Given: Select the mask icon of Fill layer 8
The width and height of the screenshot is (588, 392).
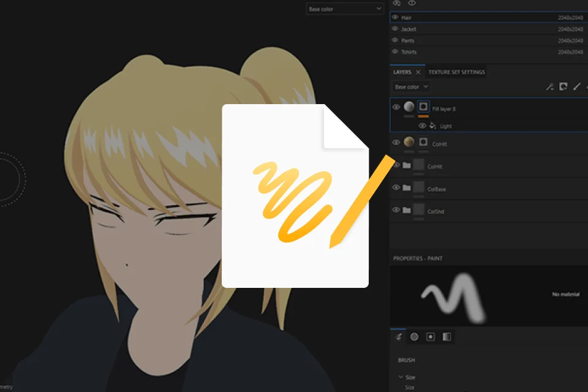Looking at the screenshot, I should [x=423, y=107].
